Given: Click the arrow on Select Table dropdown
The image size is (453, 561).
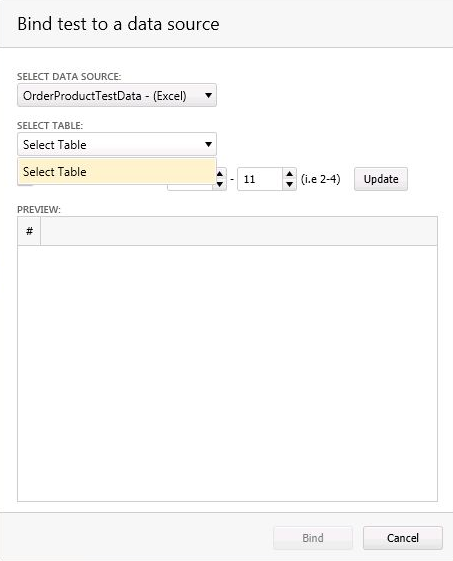Looking at the screenshot, I should pyautogui.click(x=208, y=144).
